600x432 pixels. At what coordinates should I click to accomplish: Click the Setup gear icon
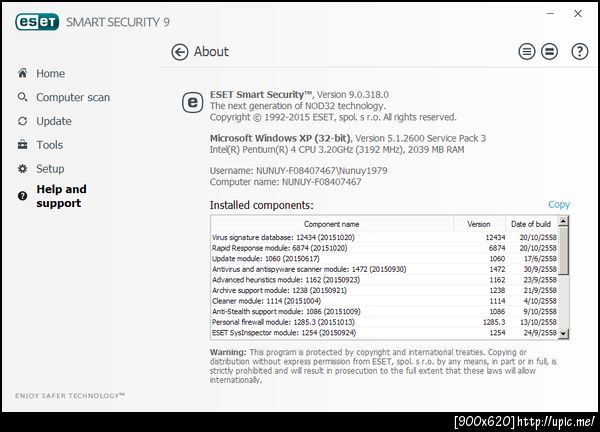pyautogui.click(x=23, y=169)
